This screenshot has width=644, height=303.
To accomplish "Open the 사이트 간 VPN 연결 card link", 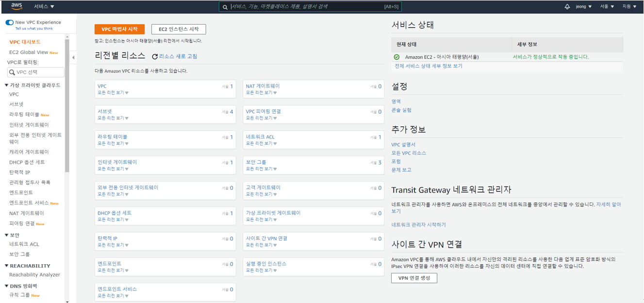I will point(266,238).
